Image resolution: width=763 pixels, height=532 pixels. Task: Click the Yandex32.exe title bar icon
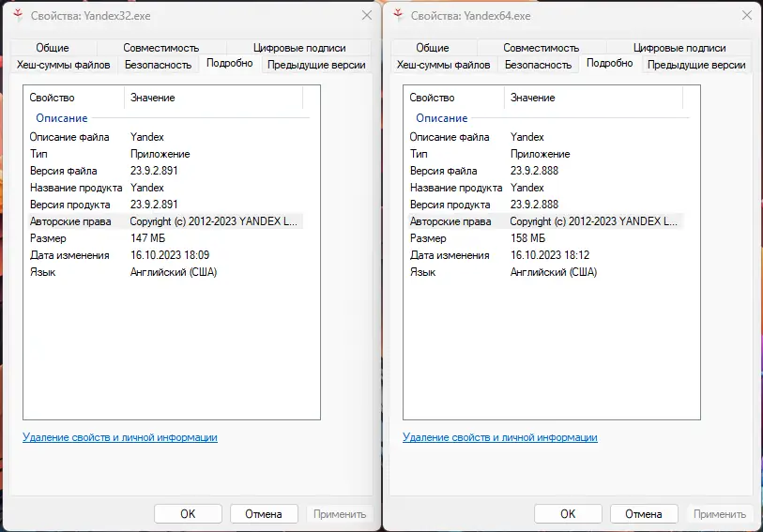click(18, 16)
